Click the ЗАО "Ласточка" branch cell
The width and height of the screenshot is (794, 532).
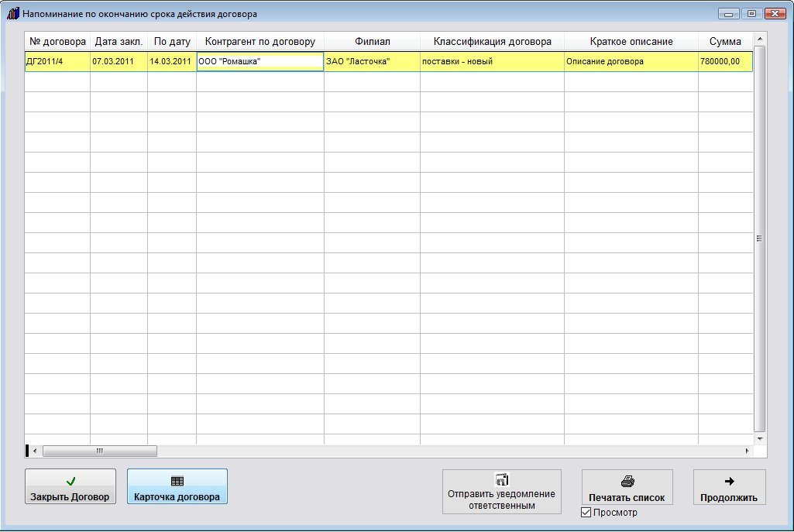coord(372,62)
